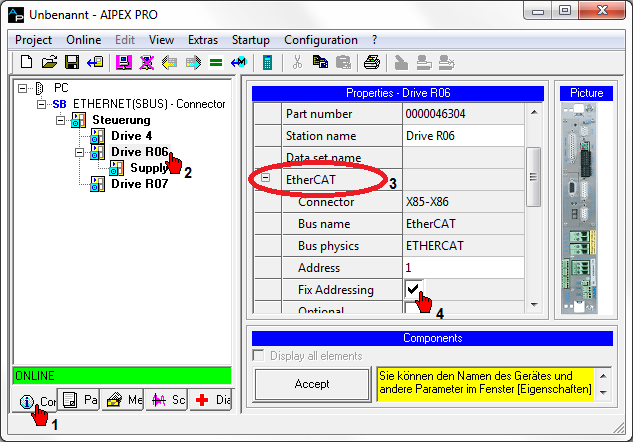The image size is (633, 442).
Task: Collapse the ETHERNET(SBUS) connector node
Action: [x=42, y=104]
